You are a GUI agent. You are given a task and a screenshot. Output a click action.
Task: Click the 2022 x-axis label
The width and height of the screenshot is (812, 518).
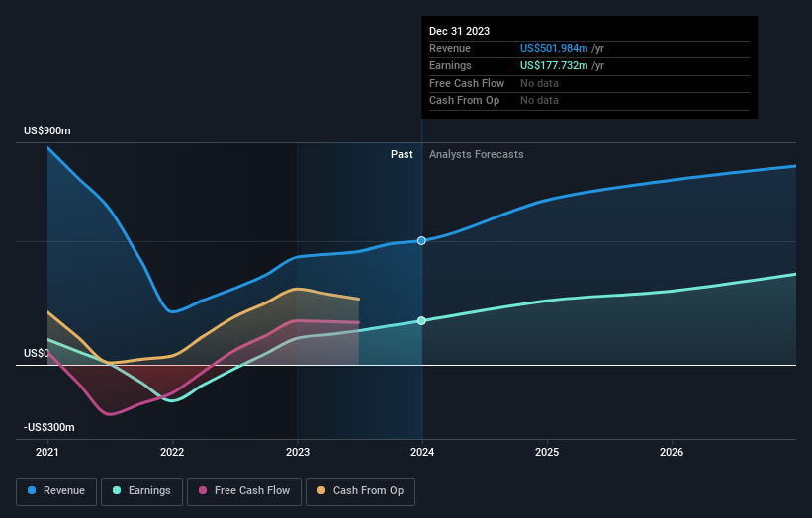tap(172, 453)
